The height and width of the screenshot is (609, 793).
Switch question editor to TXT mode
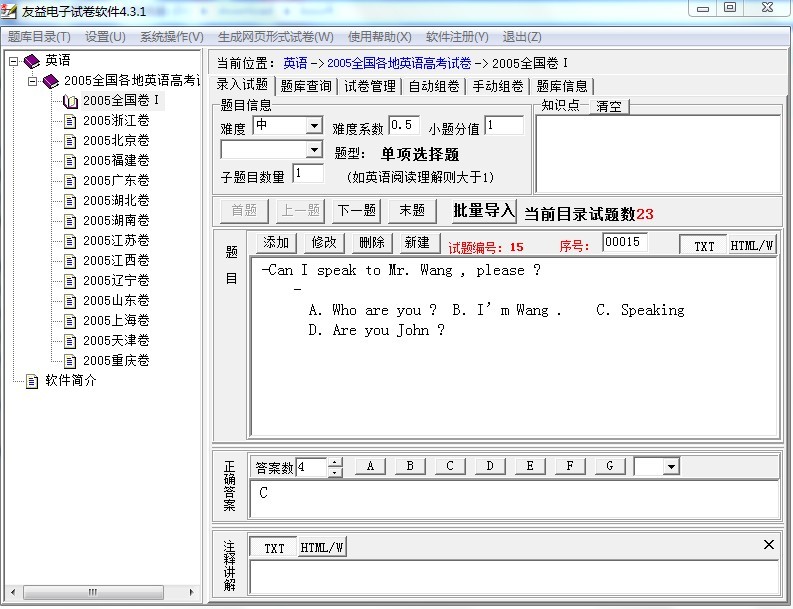click(703, 246)
